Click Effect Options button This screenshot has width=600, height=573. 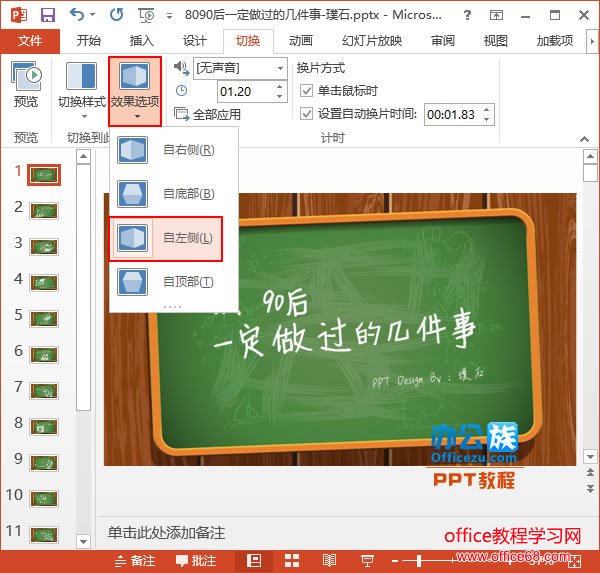[135, 91]
